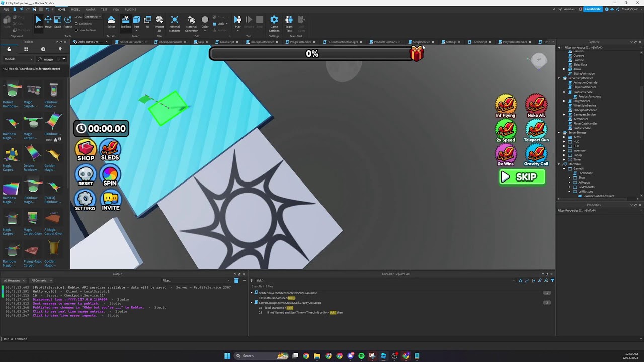Open the SLEDS menu in the game HUD
644x362 pixels.
(110, 151)
